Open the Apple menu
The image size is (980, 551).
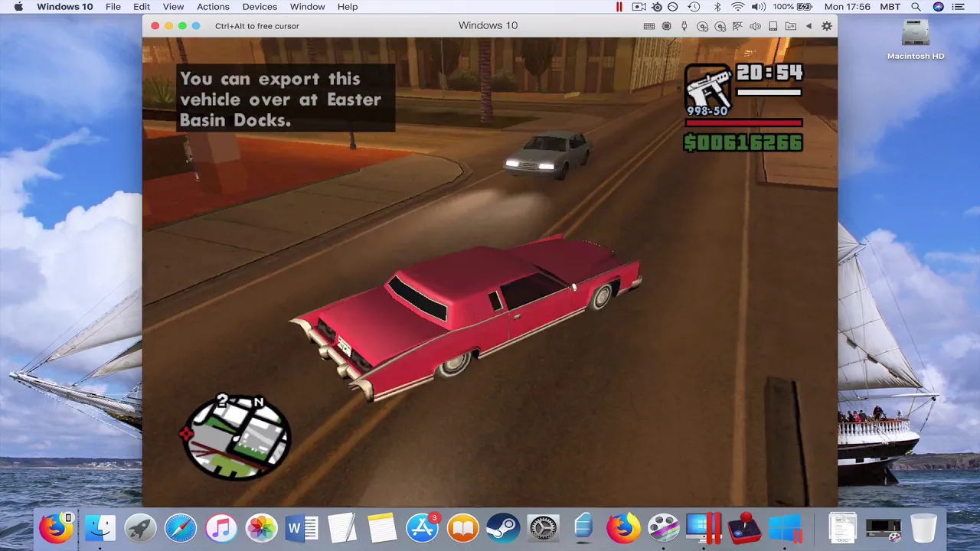pos(18,7)
